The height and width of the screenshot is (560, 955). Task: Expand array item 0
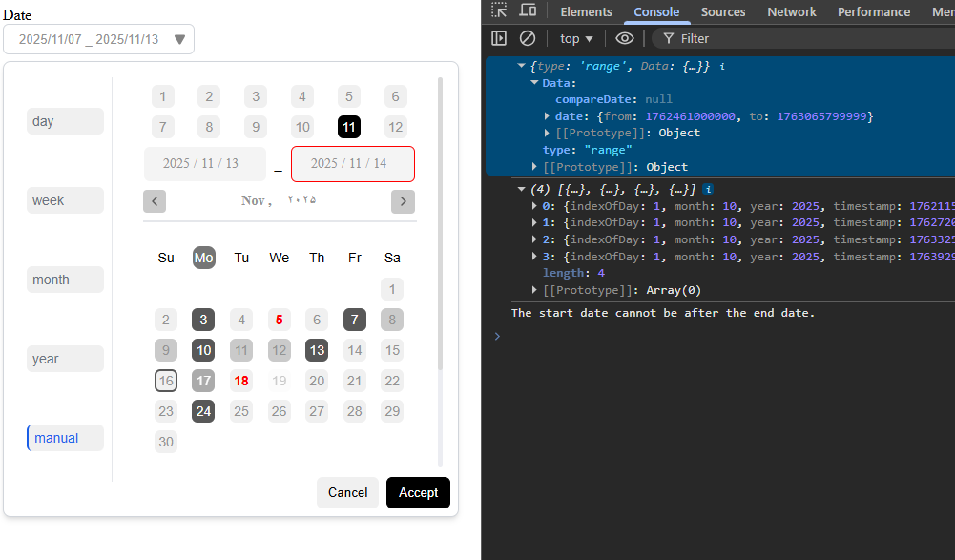(x=534, y=206)
